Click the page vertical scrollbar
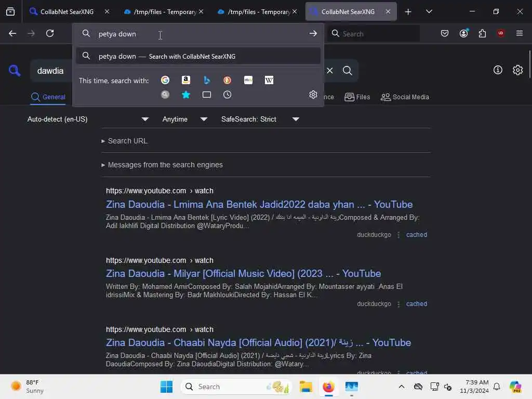This screenshot has width=532, height=399. point(529,64)
